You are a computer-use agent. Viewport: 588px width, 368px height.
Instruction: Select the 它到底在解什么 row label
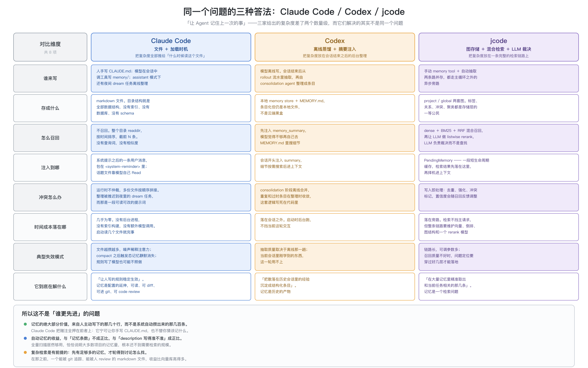50,286
